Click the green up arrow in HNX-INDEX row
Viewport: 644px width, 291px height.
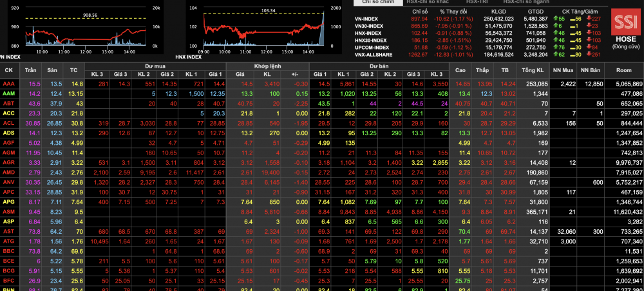click(x=555, y=33)
